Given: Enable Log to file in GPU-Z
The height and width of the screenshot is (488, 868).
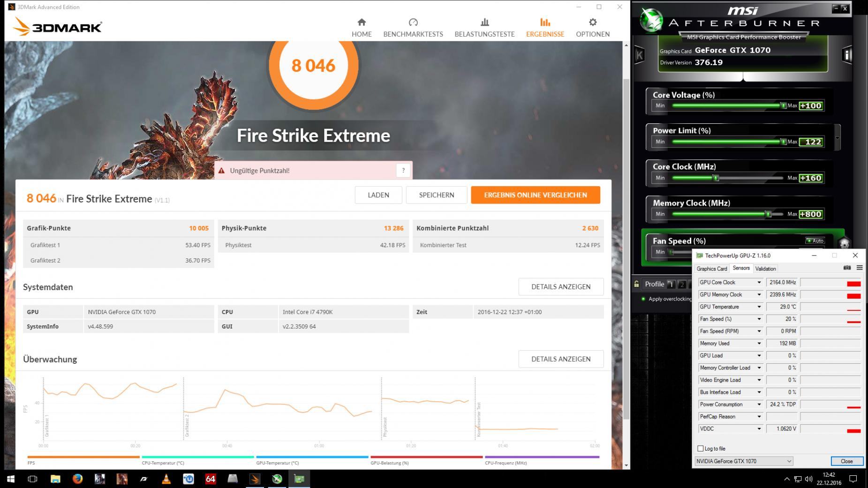Looking at the screenshot, I should pyautogui.click(x=701, y=449).
